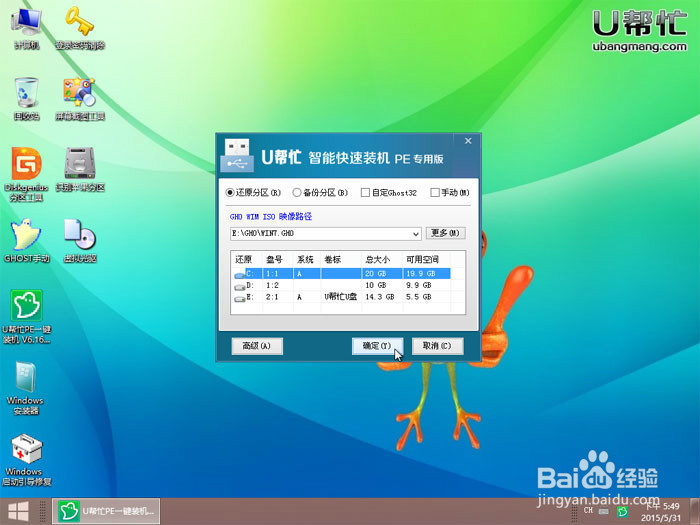Select the 备份分区(B) radio button
700x525 pixels.
(x=320, y=192)
